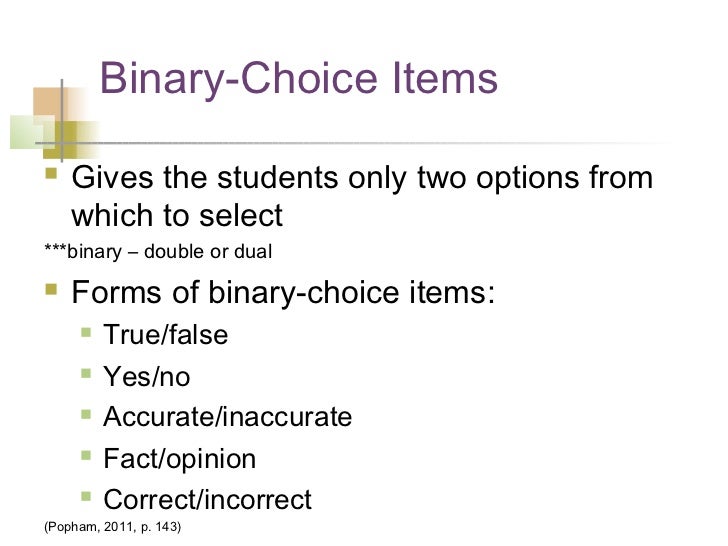Click 'Forms of binary-choice items:' heading text
Screen dimensions: 728x546
click(283, 292)
